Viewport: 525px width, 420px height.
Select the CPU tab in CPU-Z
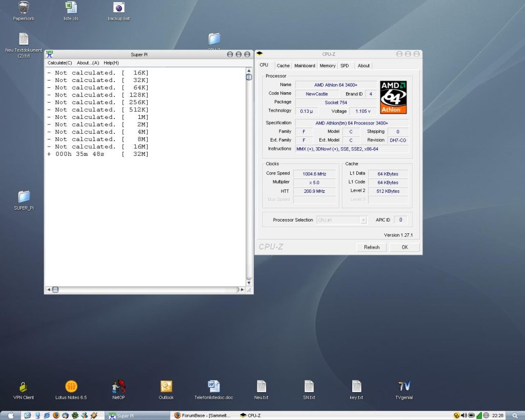264,65
